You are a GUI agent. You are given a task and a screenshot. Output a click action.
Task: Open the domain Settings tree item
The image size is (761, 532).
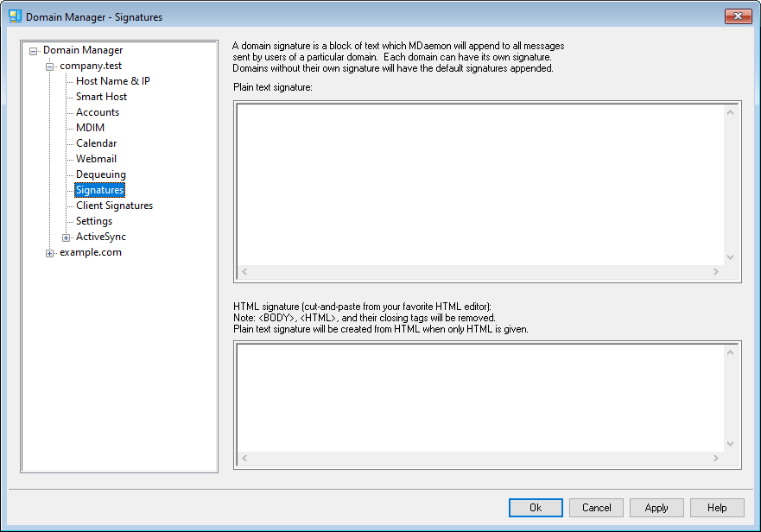pyautogui.click(x=93, y=221)
